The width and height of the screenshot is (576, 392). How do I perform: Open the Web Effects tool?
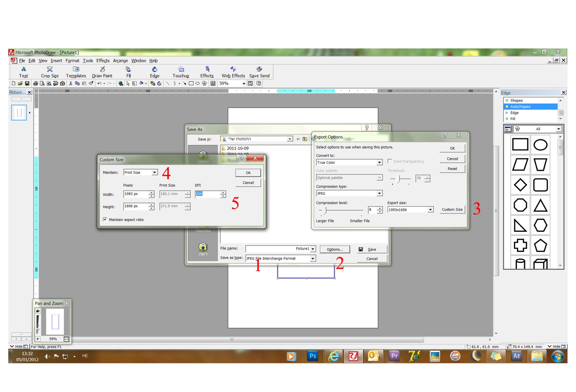[233, 72]
